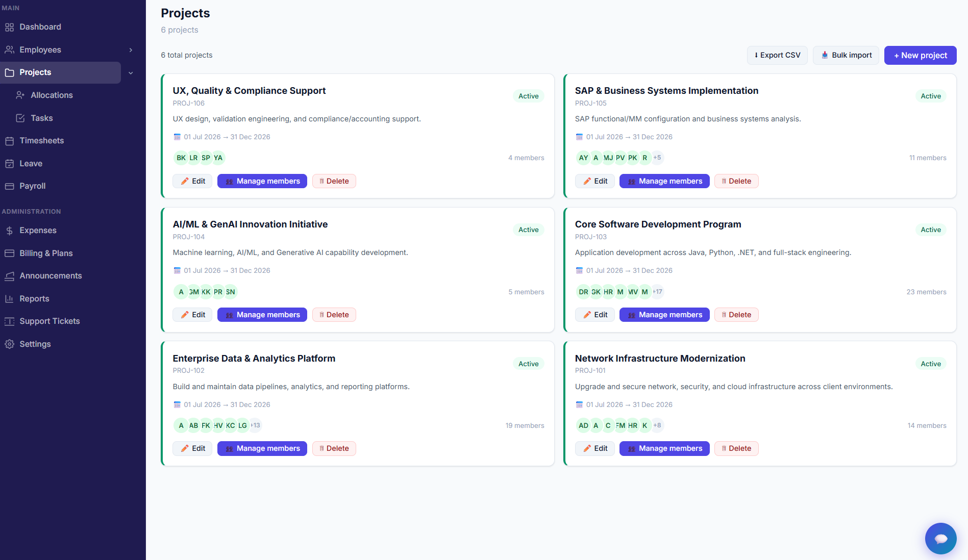Click the +17 more members badge
968x560 pixels.
pyautogui.click(x=658, y=292)
